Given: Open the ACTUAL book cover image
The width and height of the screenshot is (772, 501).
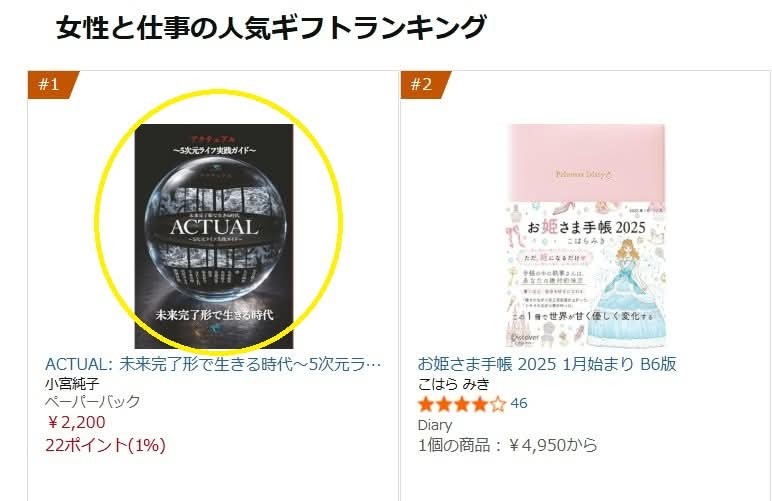Looking at the screenshot, I should pos(214,236).
